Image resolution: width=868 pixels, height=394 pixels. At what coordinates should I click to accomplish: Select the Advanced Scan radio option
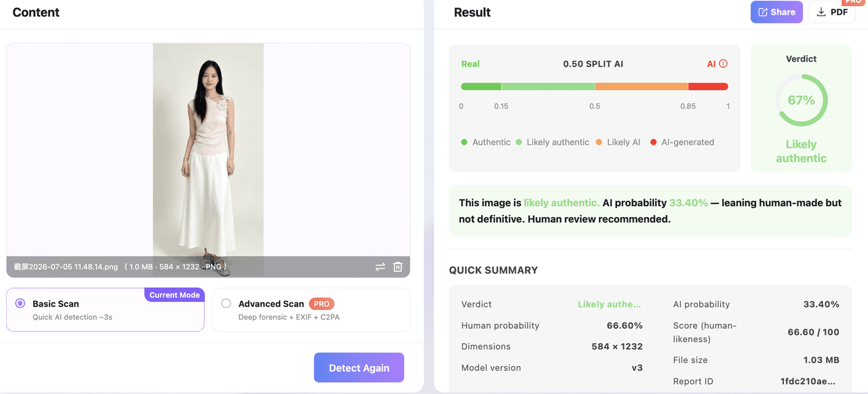[x=226, y=304]
